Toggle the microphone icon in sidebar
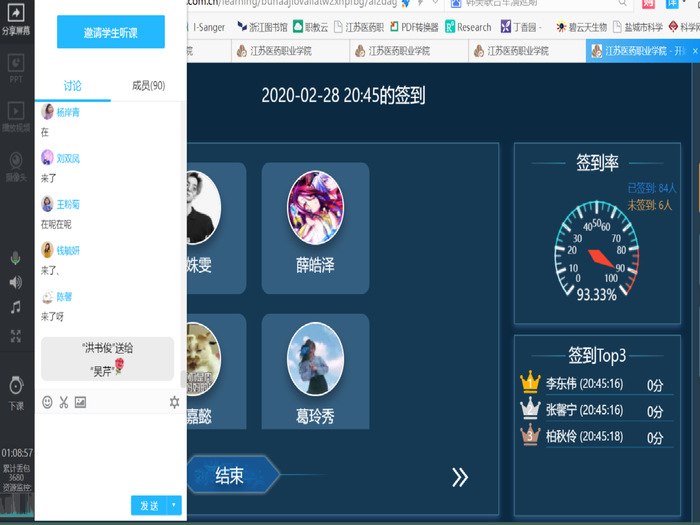 coord(16,258)
